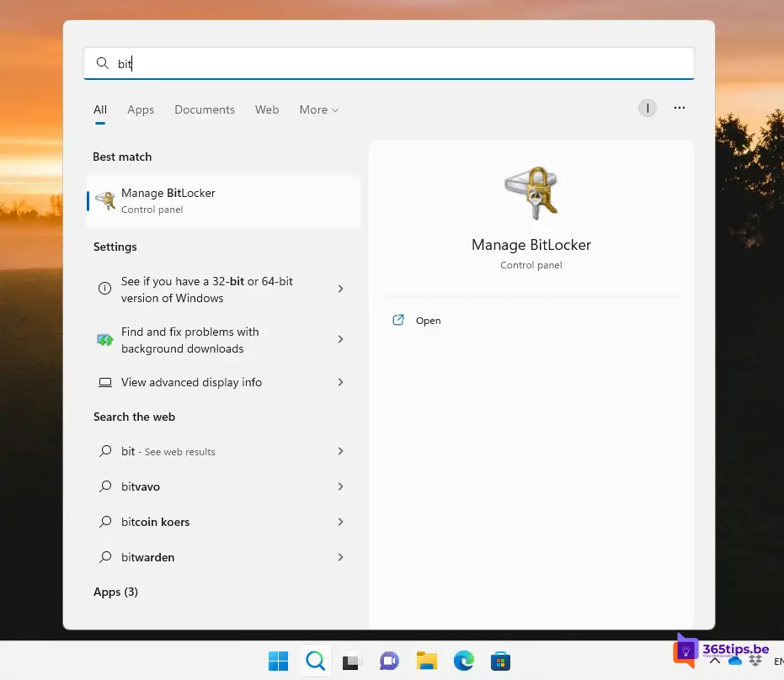Launch the Teams Chat taskbar icon
The image size is (784, 680).
pos(388,661)
